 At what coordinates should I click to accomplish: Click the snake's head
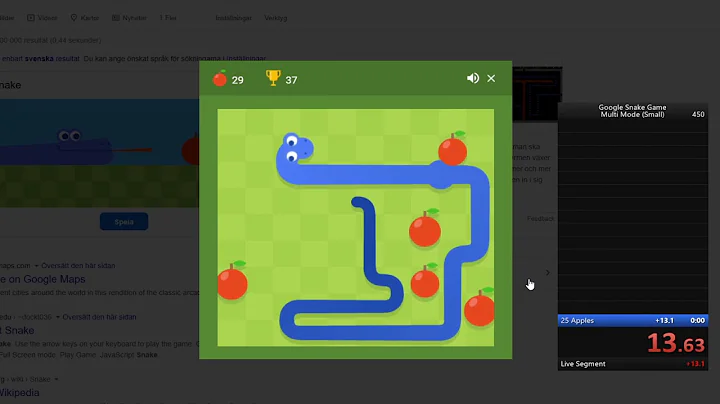[x=296, y=148]
